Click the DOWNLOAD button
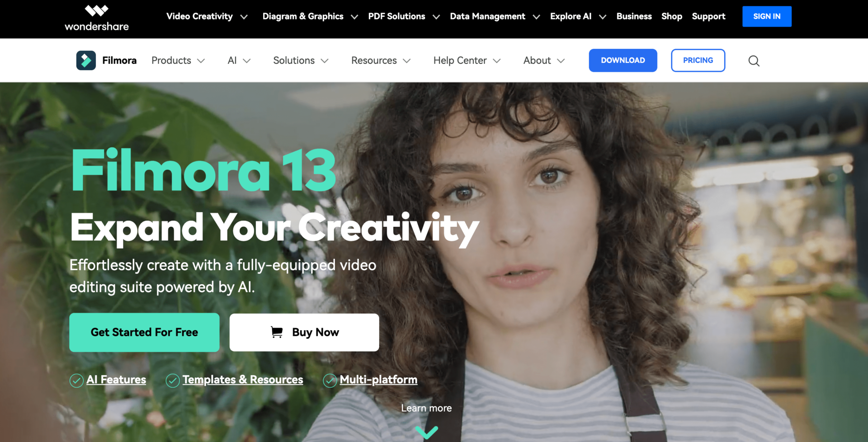Viewport: 868px width, 442px height. pyautogui.click(x=623, y=60)
